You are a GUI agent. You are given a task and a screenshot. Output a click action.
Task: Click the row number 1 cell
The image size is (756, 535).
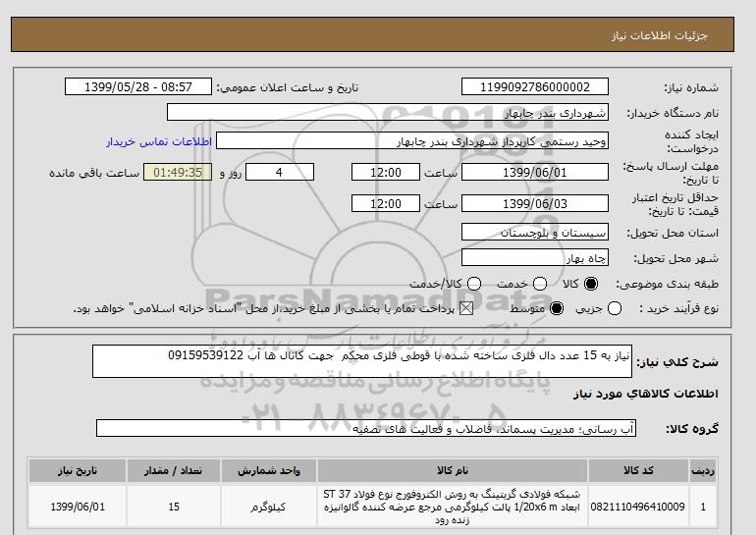(703, 507)
